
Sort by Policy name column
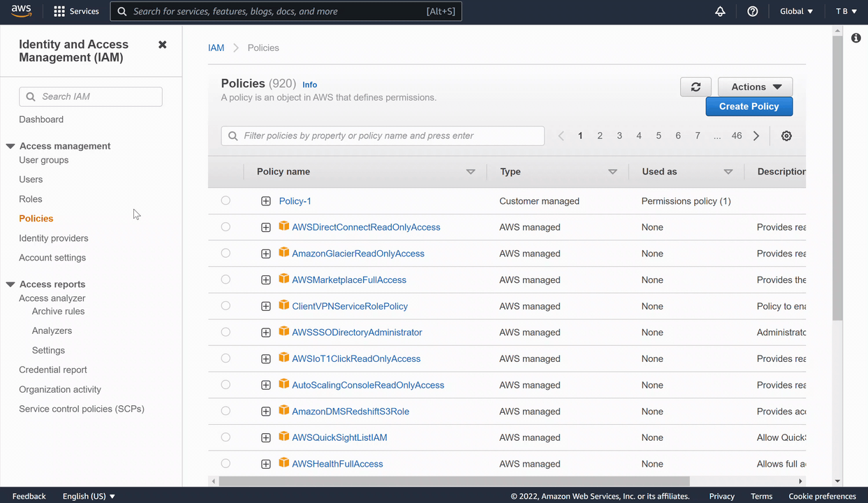tap(471, 172)
